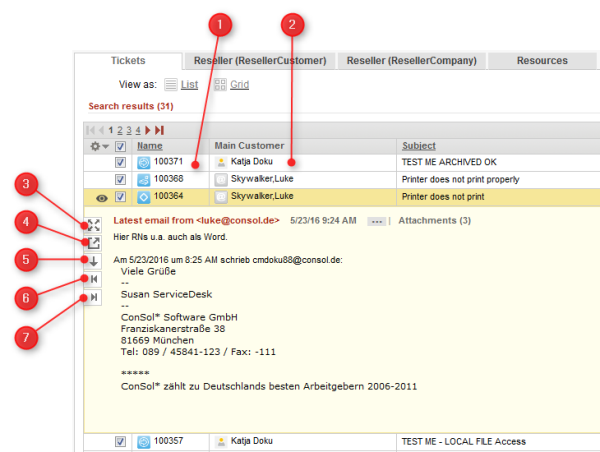
Task: Open ticket 100371
Action: (168, 162)
